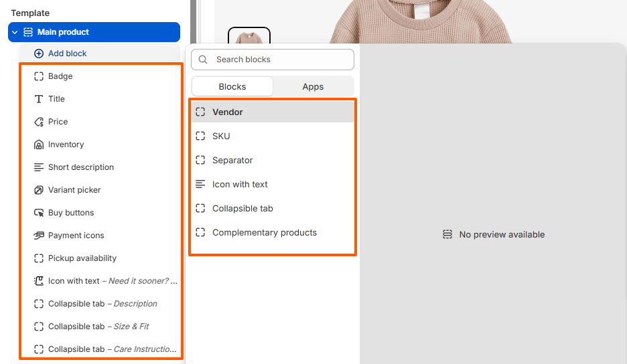Image resolution: width=627 pixels, height=364 pixels.
Task: Click the Payment icons hand icon
Action: pyautogui.click(x=39, y=236)
